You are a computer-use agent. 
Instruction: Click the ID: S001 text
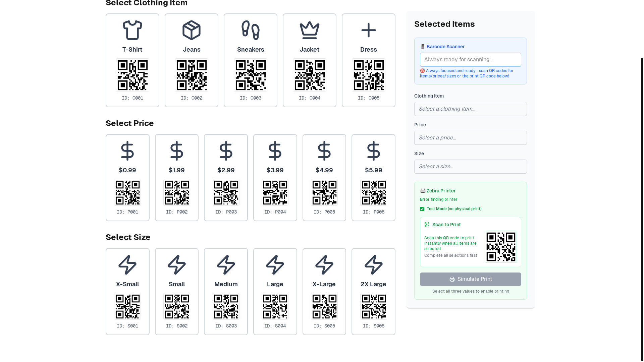(x=127, y=326)
